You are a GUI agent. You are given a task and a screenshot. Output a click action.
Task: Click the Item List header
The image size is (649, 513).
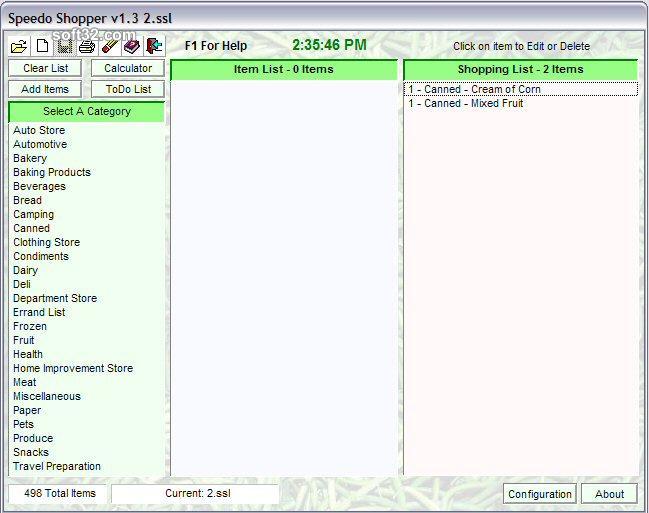pos(284,70)
